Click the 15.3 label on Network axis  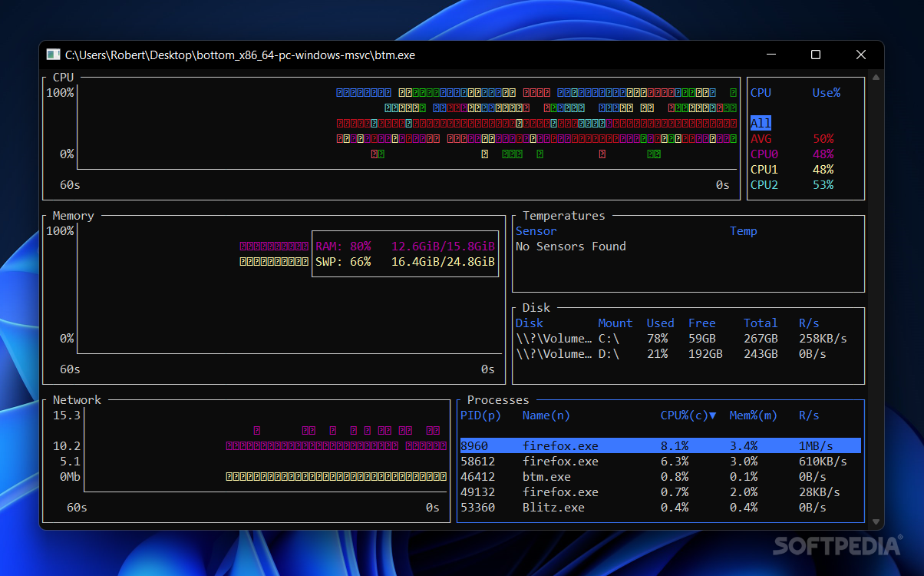point(67,415)
